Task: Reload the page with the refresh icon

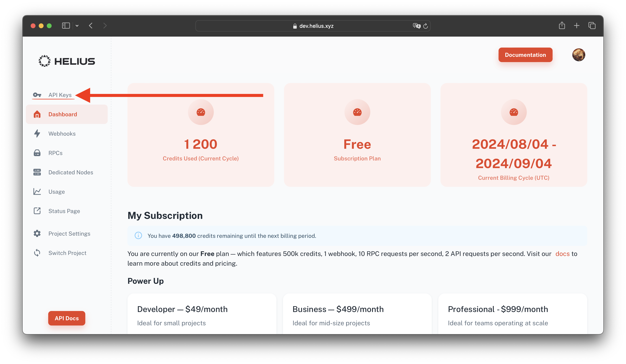Action: pos(426,26)
